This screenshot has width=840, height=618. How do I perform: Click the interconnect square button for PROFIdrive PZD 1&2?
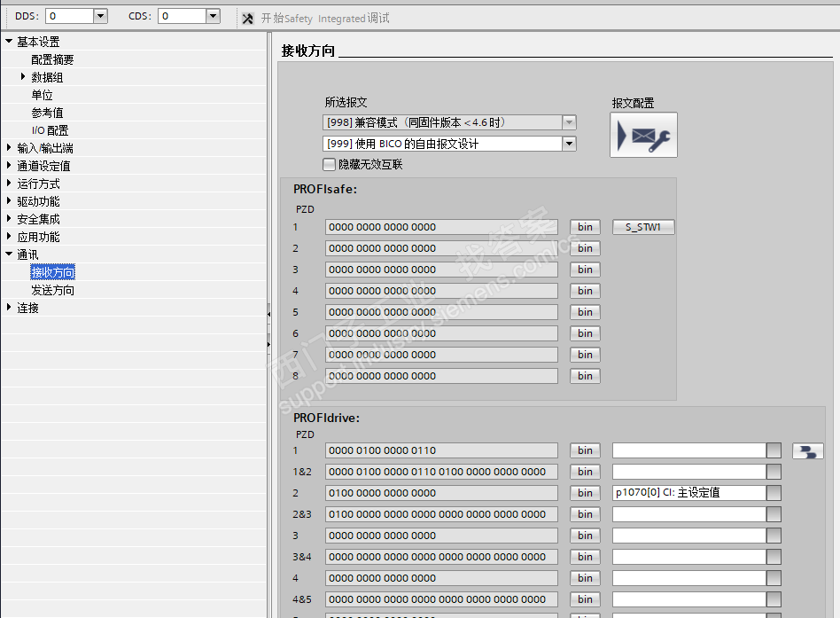774,472
